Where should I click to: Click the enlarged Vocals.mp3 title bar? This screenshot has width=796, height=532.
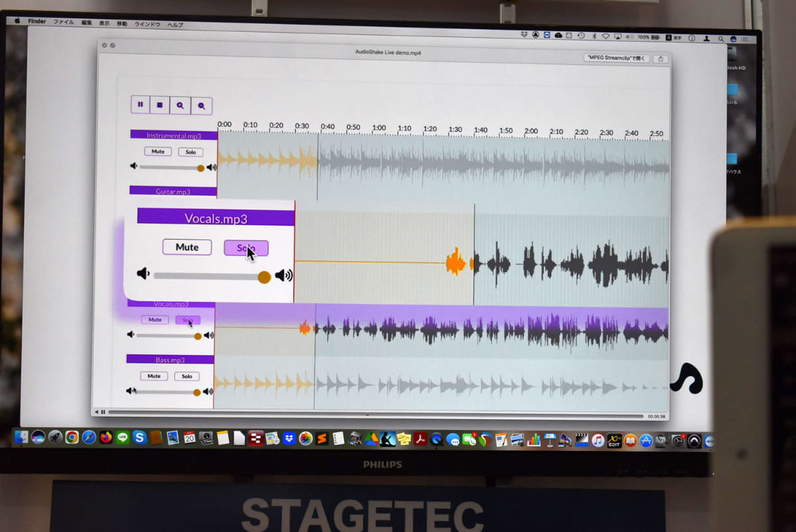point(216,218)
